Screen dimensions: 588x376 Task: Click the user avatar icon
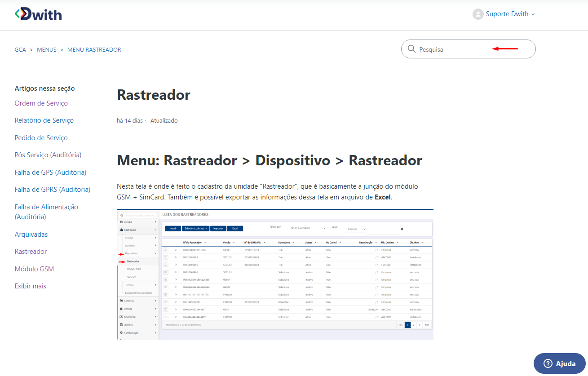click(478, 14)
